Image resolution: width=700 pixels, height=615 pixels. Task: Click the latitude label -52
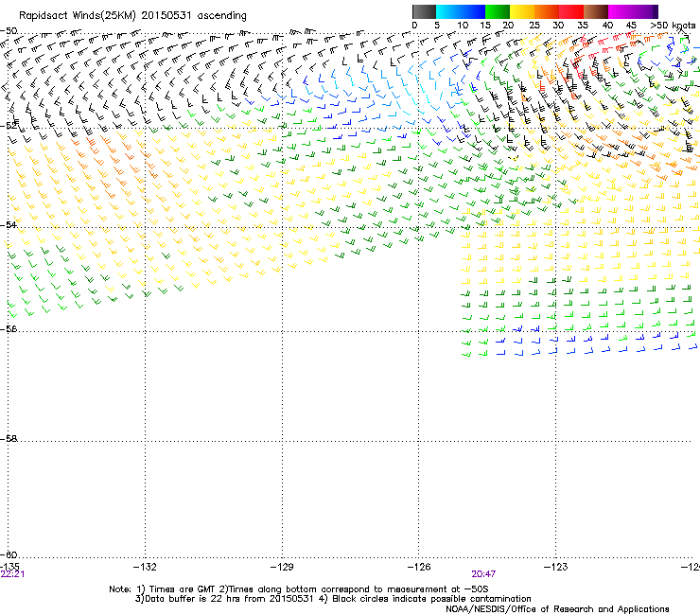9,126
